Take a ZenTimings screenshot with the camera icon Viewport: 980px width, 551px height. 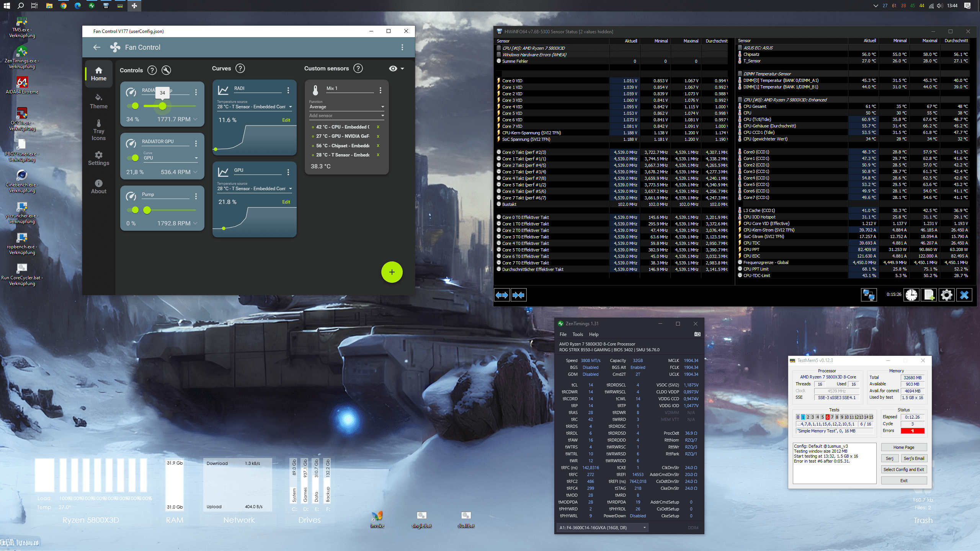tap(697, 334)
